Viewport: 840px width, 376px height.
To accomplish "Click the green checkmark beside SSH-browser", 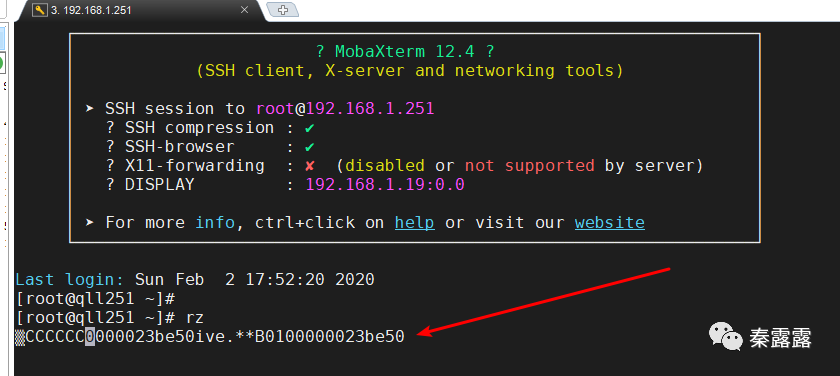I will pyautogui.click(x=309, y=147).
